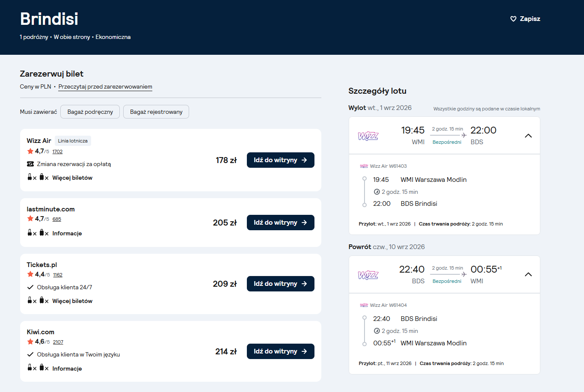Click the checkmark next to Obsługa klienta 24/7
584x392 pixels.
30,287
